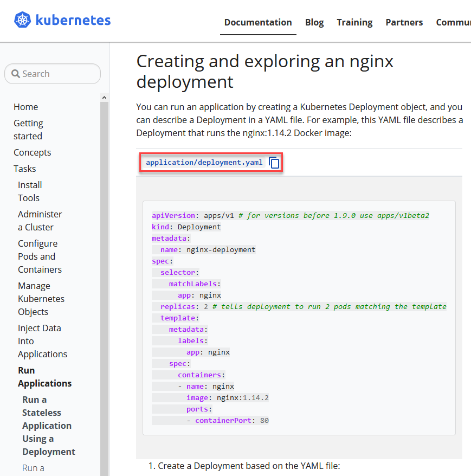Open Configure Pods and Containers entry
The width and height of the screenshot is (471, 476).
coord(40,256)
